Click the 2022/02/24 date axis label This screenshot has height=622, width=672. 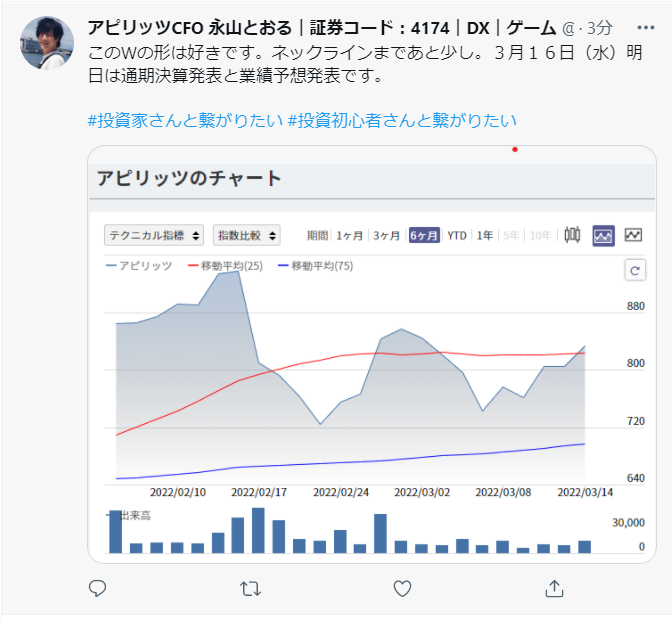(341, 492)
